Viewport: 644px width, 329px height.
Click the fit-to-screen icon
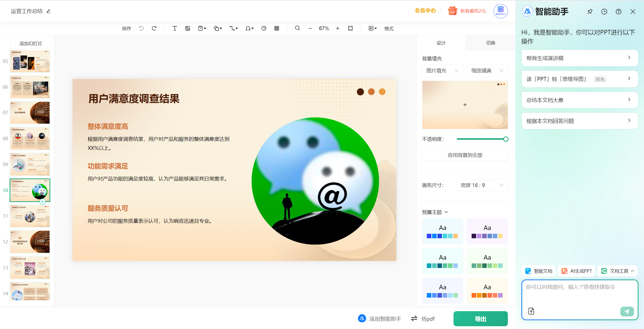tap(351, 28)
